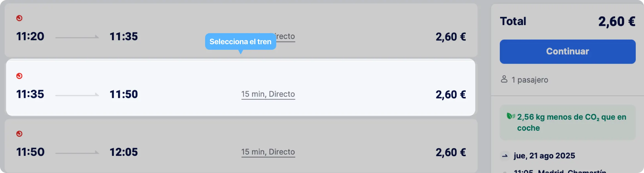The image size is (644, 173).
Task: Open the Directo details link on the 11:20 train
Action: (286, 36)
